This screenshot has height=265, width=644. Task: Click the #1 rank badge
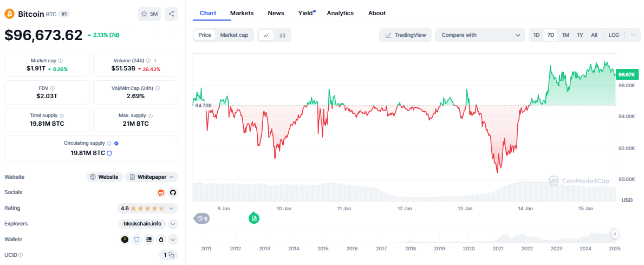[x=64, y=14]
